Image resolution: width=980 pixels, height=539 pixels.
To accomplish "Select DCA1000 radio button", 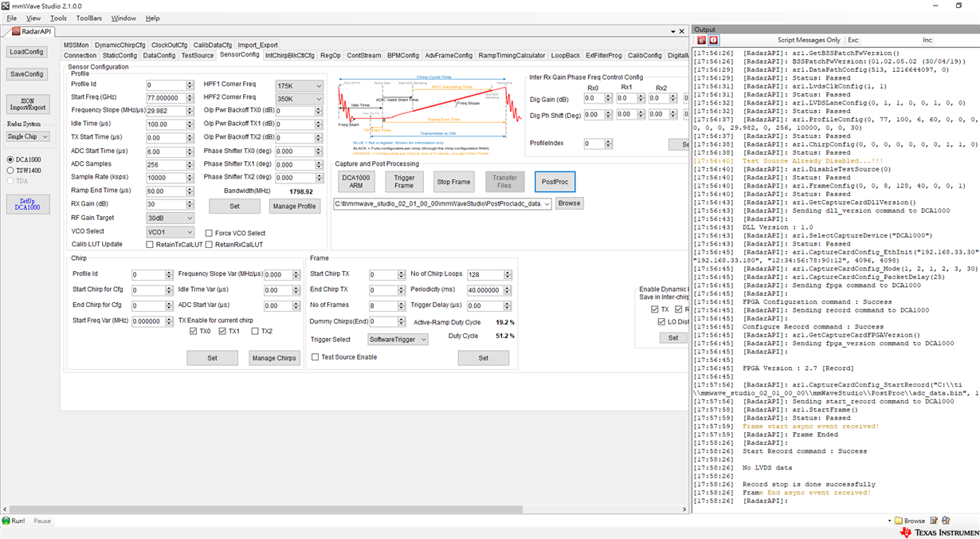I will click(x=10, y=159).
